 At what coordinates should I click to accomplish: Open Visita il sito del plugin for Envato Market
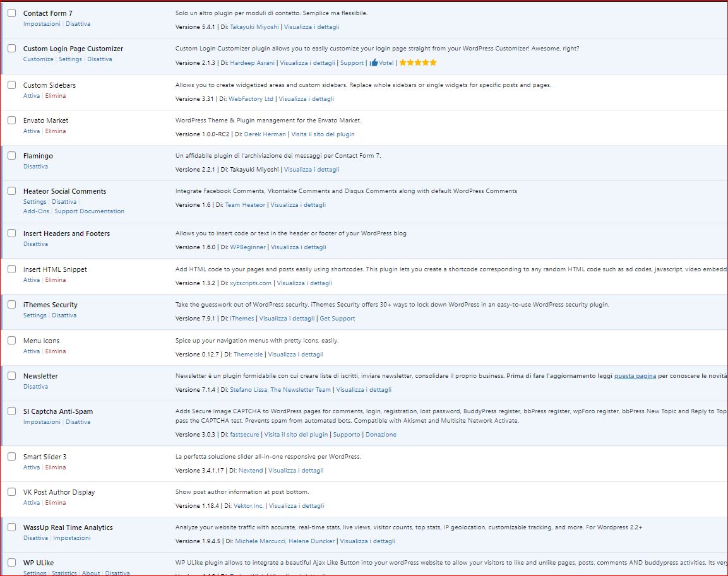pyautogui.click(x=323, y=134)
